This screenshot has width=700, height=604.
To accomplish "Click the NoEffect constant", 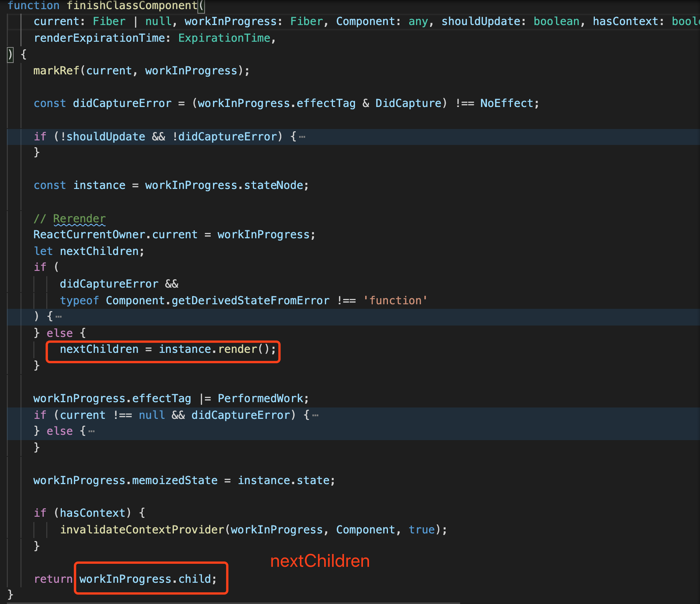I will coord(507,104).
